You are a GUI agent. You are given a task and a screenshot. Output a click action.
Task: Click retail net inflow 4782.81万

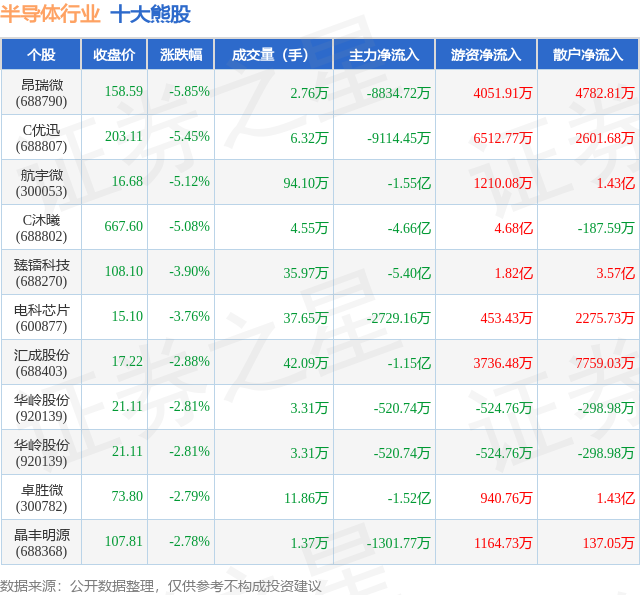[605, 93]
